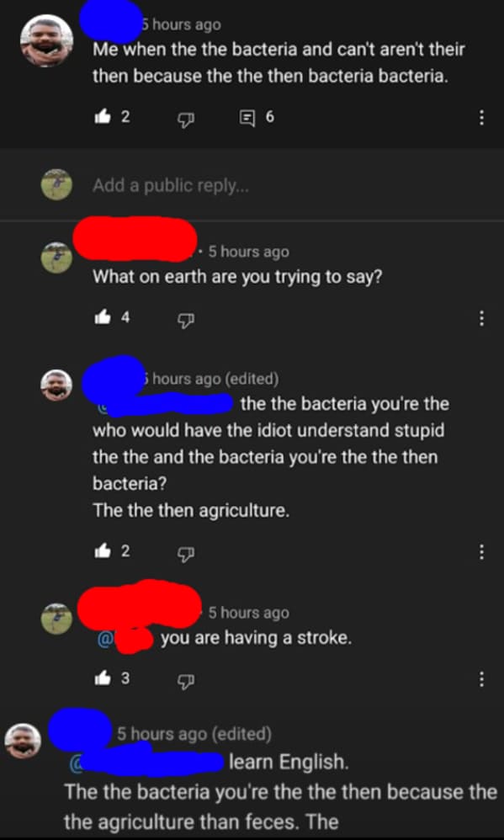Image resolution: width=504 pixels, height=840 pixels.
Task: Like the 'you are having a stroke' reply
Action: [103, 679]
